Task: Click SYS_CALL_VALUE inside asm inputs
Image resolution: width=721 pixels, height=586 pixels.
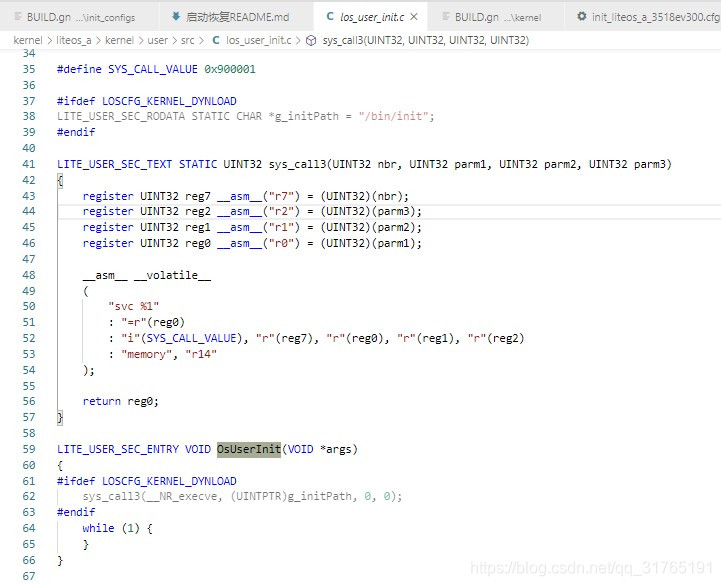Action: point(191,339)
